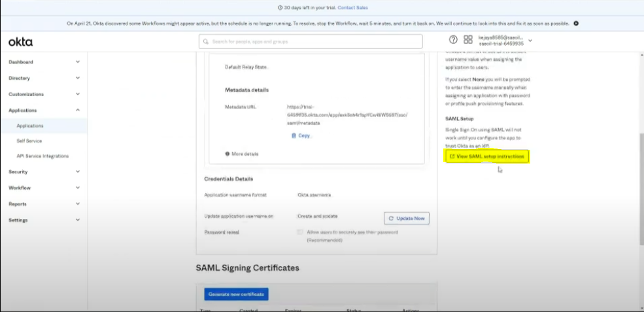
Task: Click the Okta logo
Action: tap(20, 42)
